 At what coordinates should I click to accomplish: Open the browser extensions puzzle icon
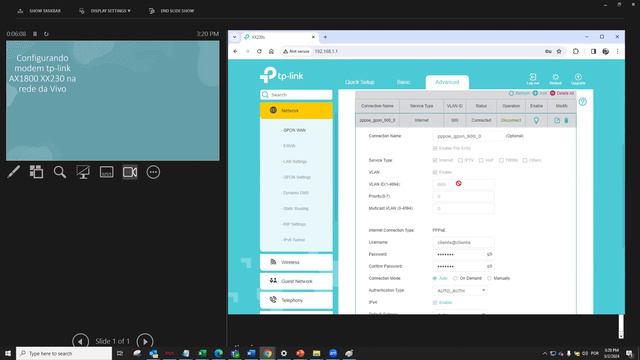point(576,51)
